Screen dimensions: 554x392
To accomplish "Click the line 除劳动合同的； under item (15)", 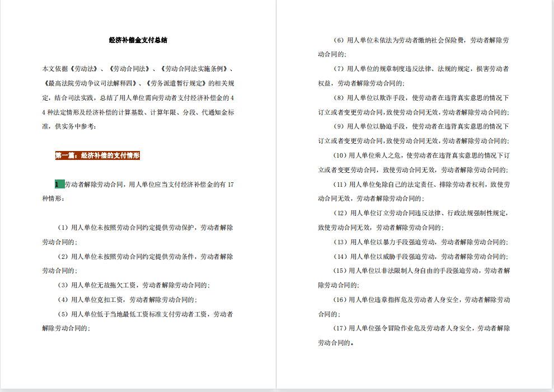I will pos(339,285).
